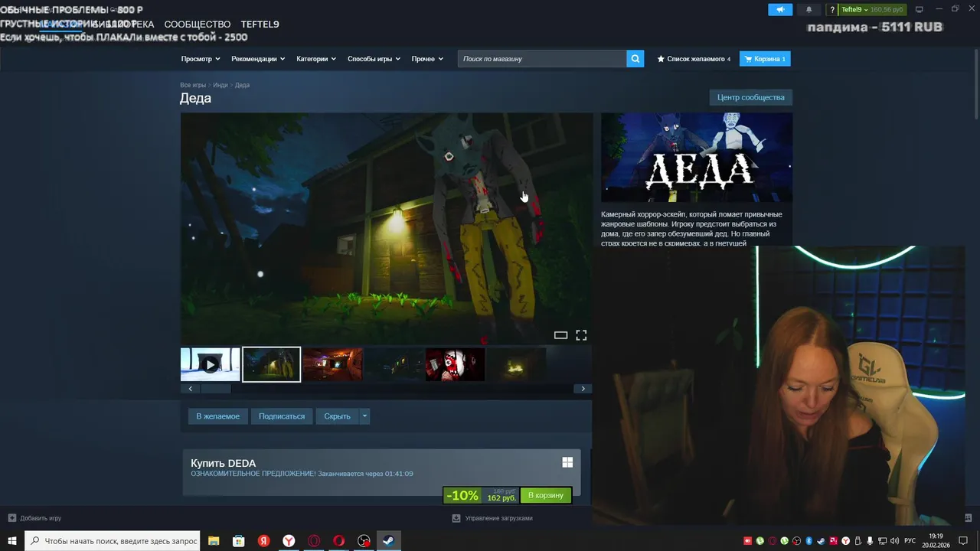Image resolution: width=980 pixels, height=551 pixels.
Task: Open the СООБЩЕСТВО menu
Action: tap(198, 24)
